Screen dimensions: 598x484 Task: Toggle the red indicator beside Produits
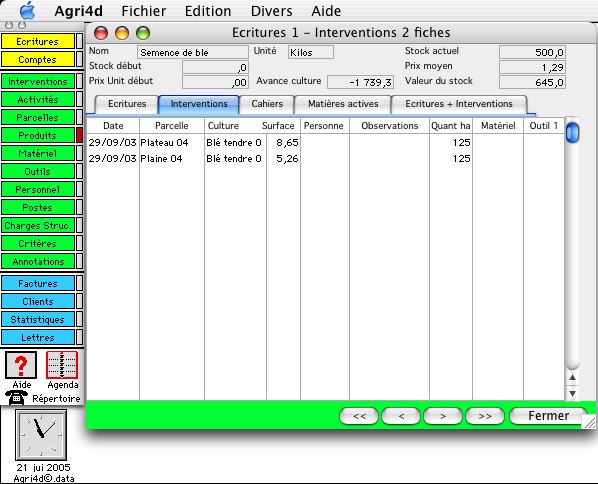[79, 135]
